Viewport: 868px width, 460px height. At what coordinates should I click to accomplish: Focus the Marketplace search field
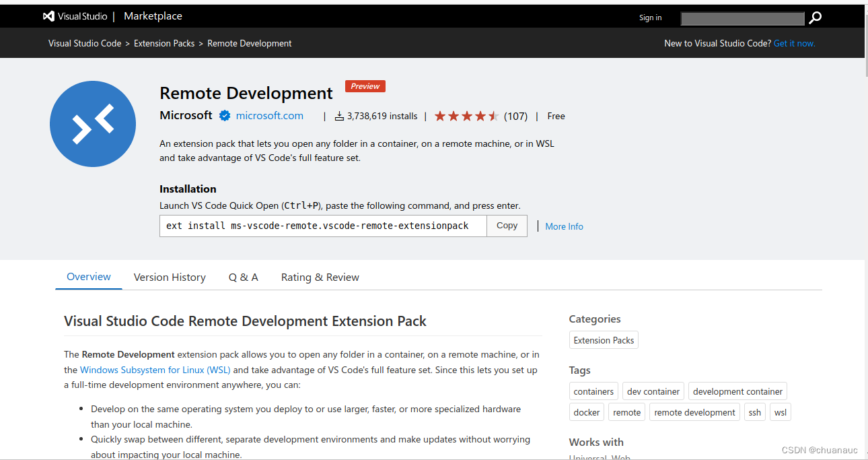pos(743,18)
